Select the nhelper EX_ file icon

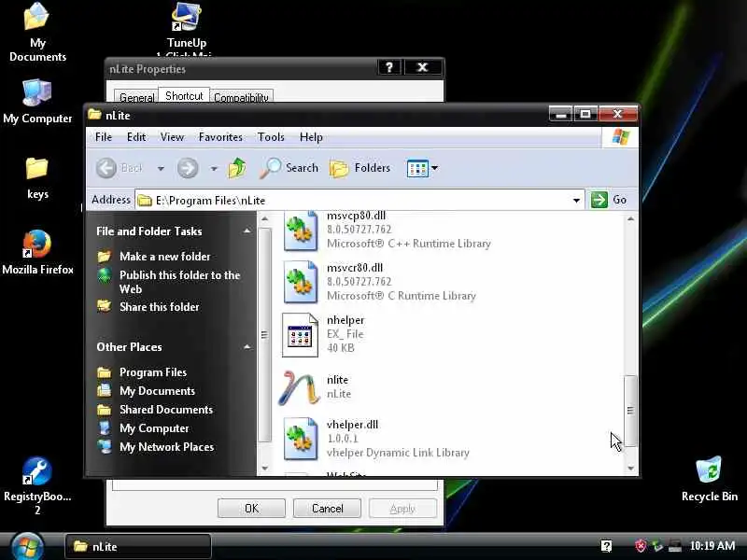(300, 335)
